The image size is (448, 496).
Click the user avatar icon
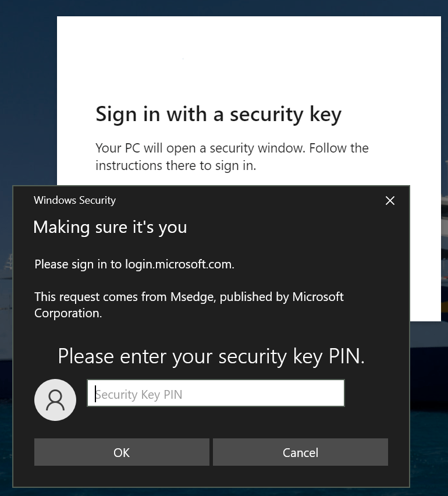(x=55, y=399)
